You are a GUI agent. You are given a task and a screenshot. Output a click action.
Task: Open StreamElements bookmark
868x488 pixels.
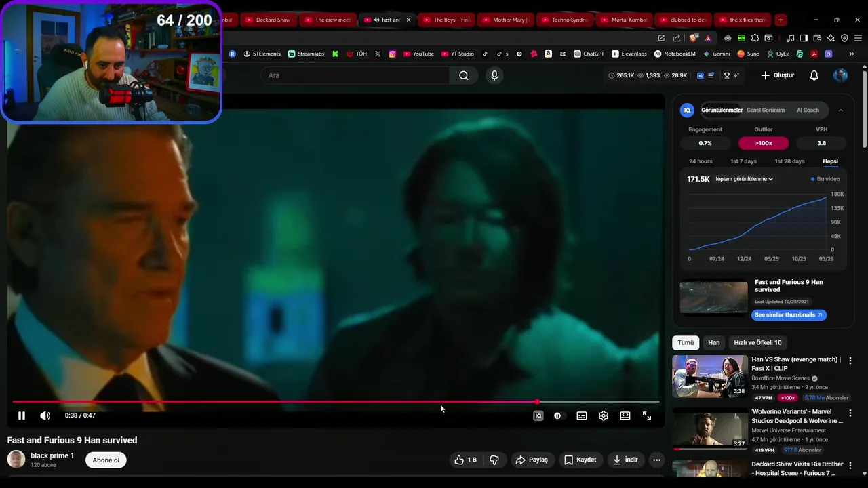[x=262, y=54]
